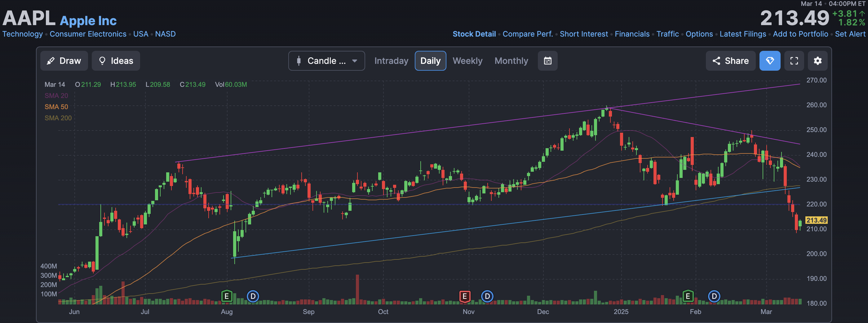
Task: Open chart settings gear icon
Action: [817, 61]
